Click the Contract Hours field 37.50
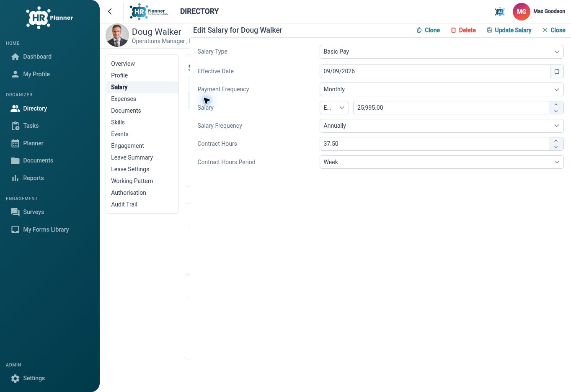The width and height of the screenshot is (571, 392). tap(434, 144)
